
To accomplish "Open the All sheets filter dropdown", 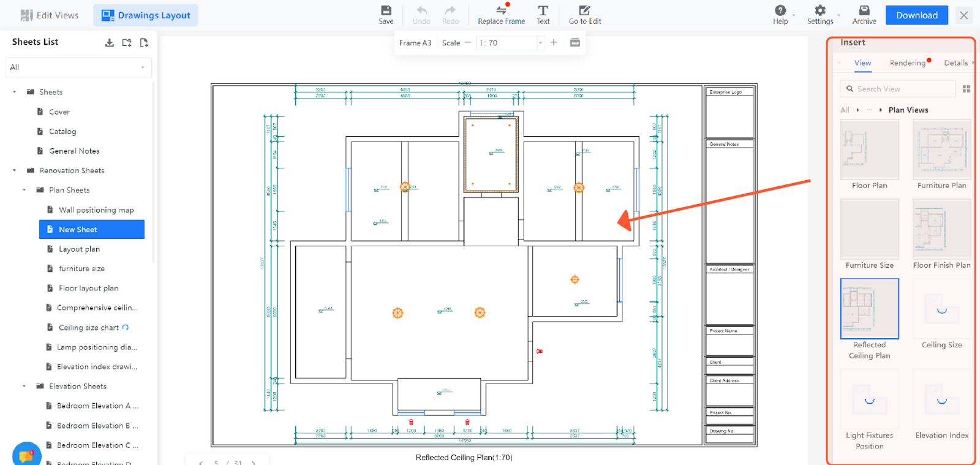I will coord(78,67).
